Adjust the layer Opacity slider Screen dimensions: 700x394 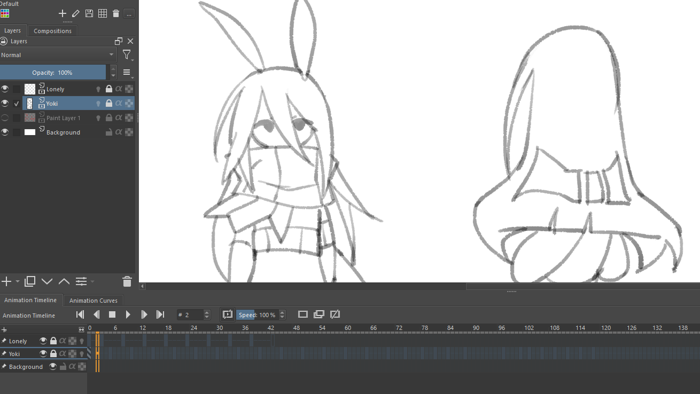click(53, 72)
